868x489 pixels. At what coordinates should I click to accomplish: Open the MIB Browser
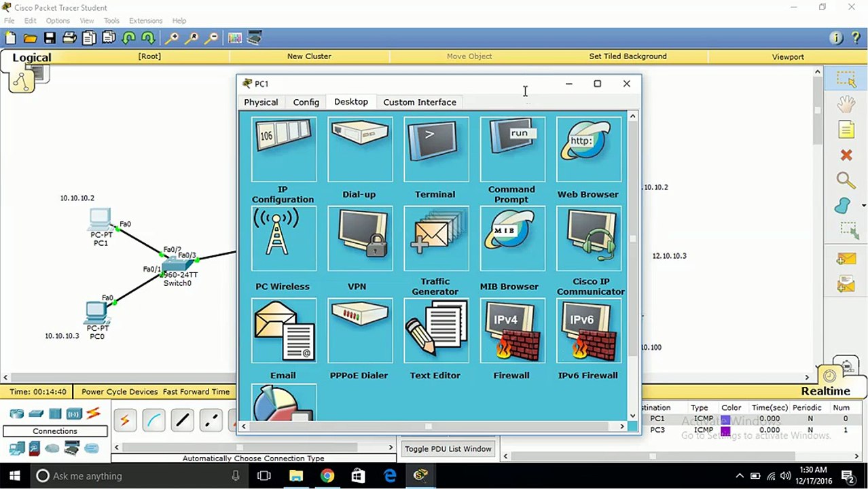[512, 239]
